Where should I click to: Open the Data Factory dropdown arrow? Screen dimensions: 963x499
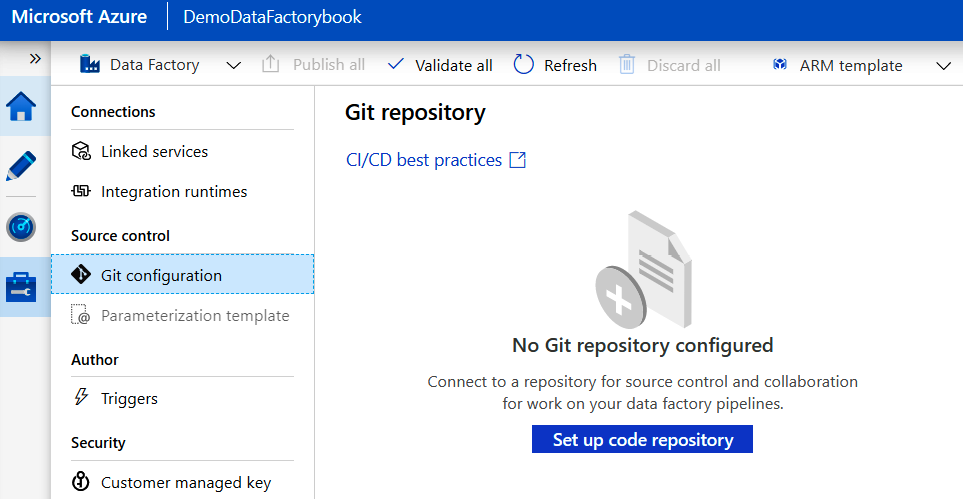click(x=234, y=65)
